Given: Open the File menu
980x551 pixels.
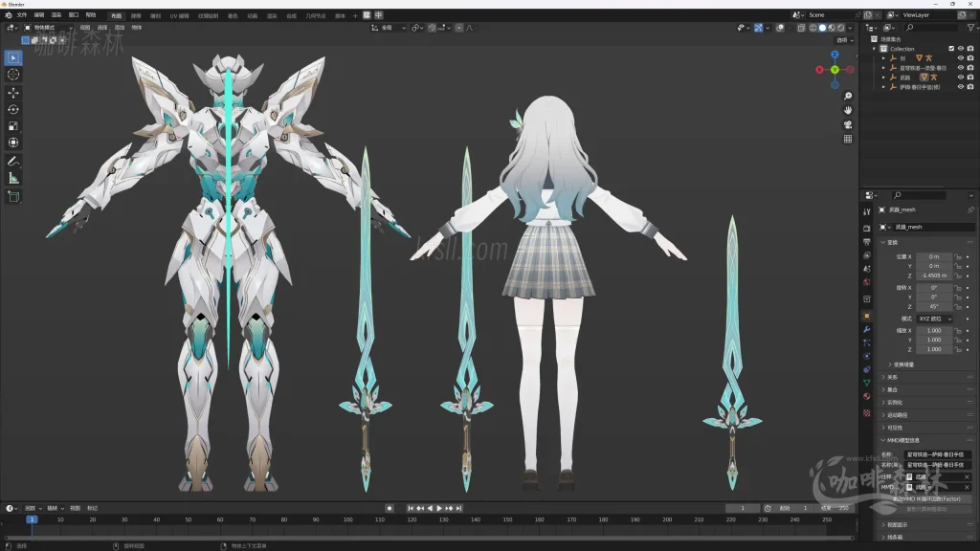Looking at the screenshot, I should tap(22, 15).
